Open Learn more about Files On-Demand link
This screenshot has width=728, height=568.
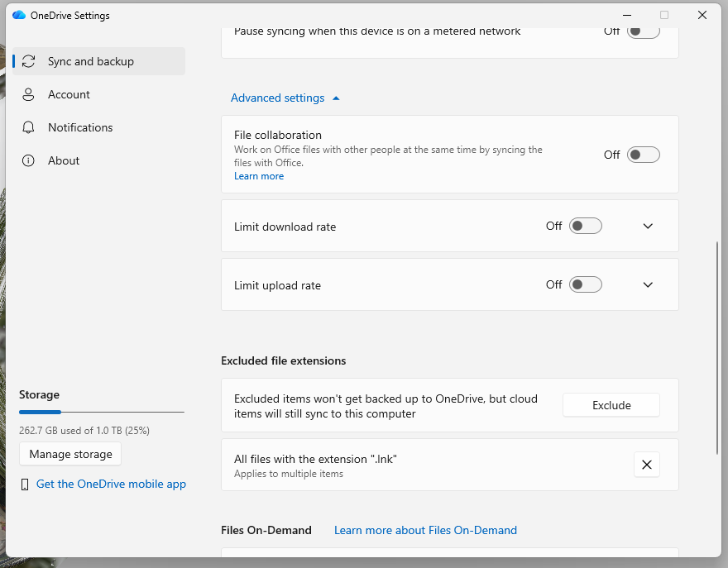point(425,531)
